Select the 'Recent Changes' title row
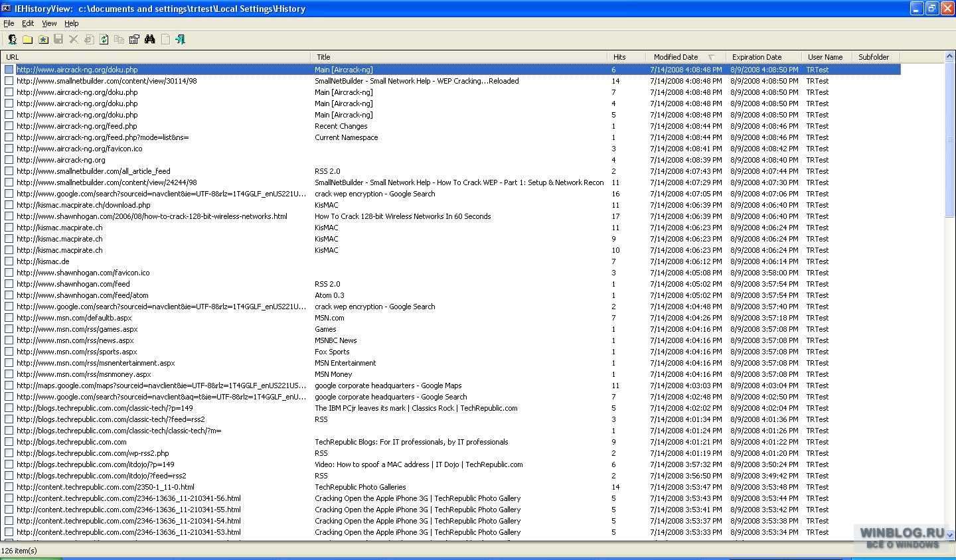 pos(451,126)
